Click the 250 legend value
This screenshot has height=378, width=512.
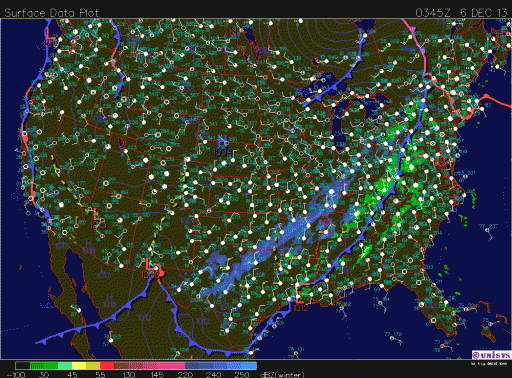point(242,374)
